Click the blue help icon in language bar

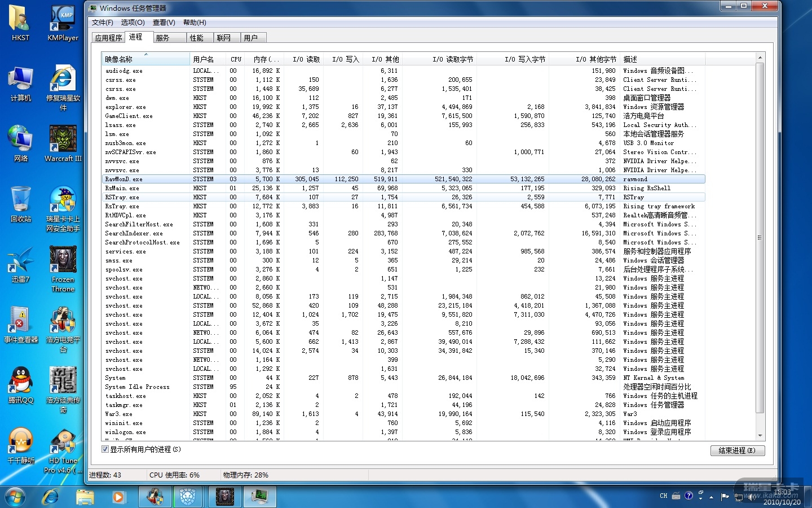pyautogui.click(x=689, y=496)
